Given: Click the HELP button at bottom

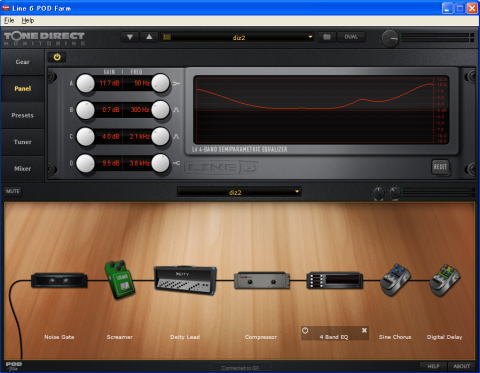Looking at the screenshot, I should coord(433,366).
